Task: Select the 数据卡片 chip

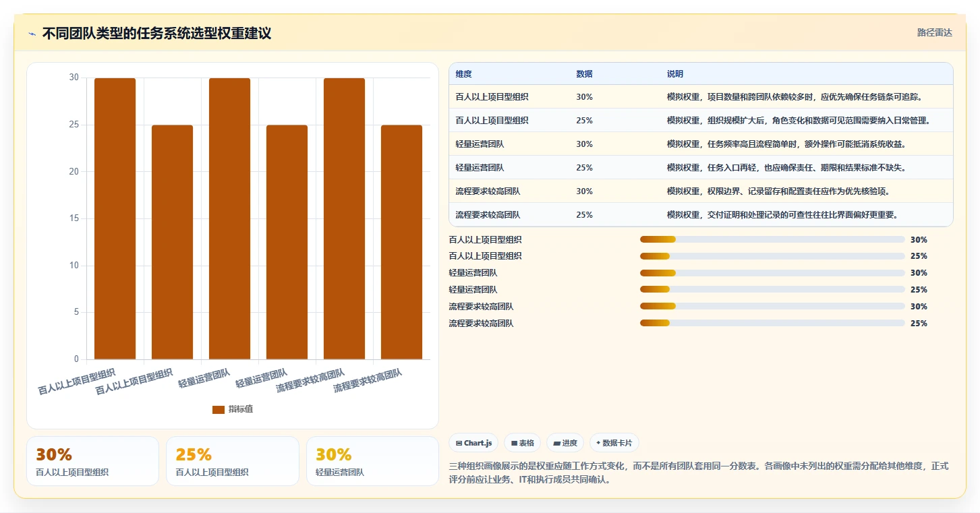Action: [x=614, y=443]
